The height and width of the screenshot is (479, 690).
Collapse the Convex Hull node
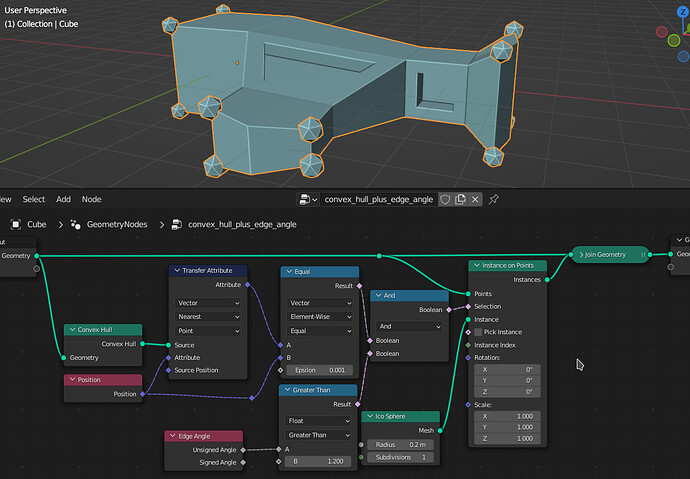[72, 329]
